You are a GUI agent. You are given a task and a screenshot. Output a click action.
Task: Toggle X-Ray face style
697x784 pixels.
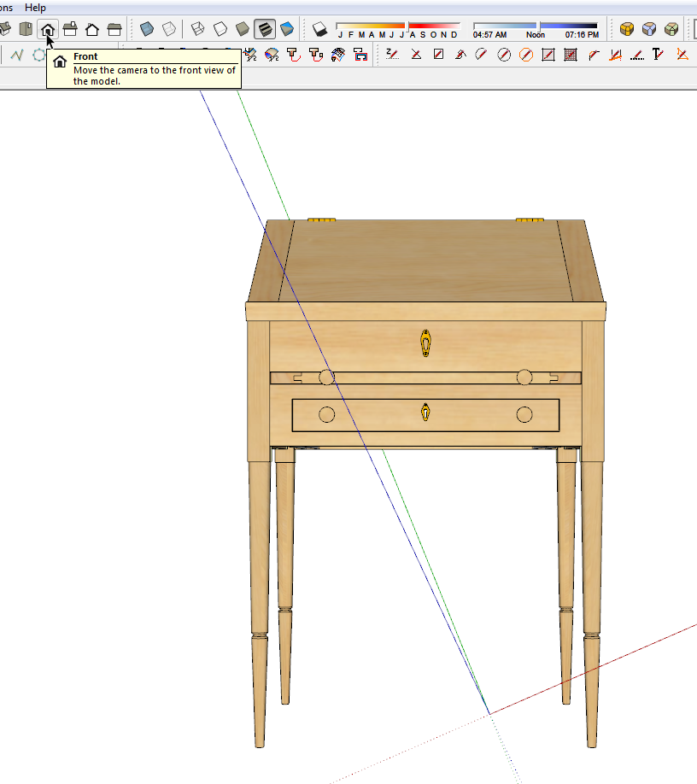147,29
